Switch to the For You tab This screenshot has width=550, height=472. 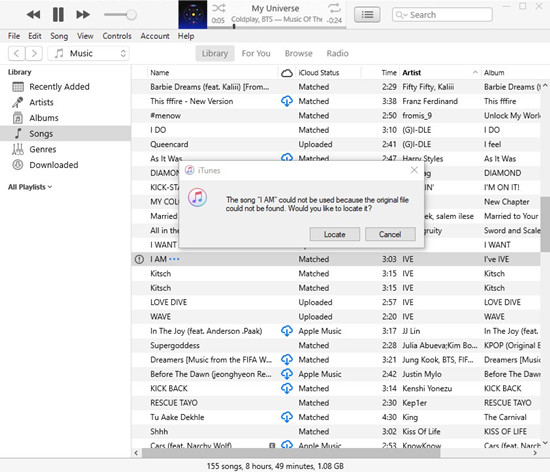[x=256, y=53]
